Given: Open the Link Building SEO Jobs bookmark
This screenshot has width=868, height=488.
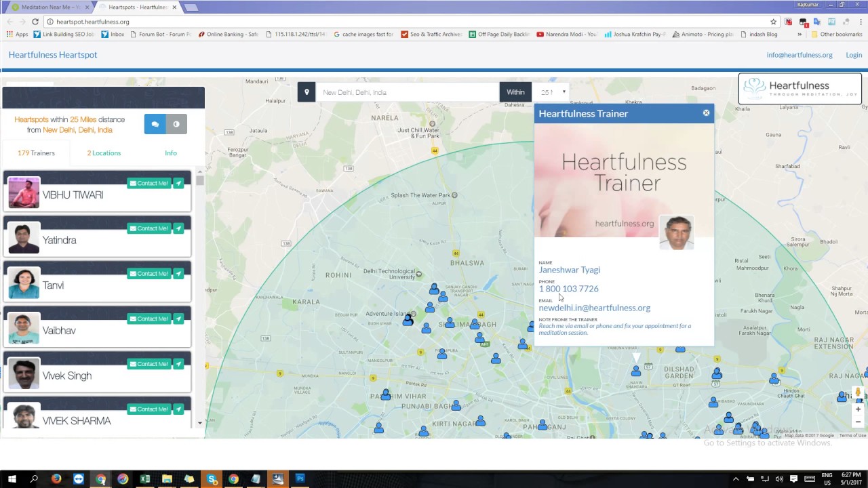Looking at the screenshot, I should pyautogui.click(x=64, y=34).
